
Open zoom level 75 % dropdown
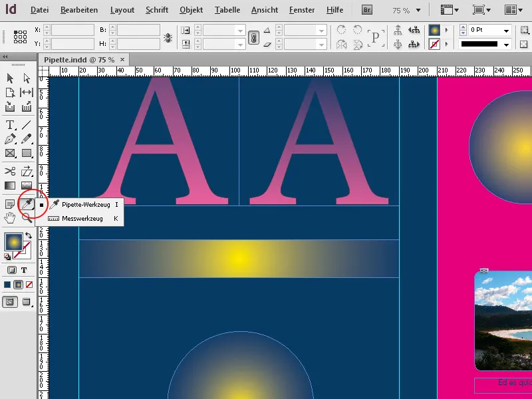[x=418, y=11]
